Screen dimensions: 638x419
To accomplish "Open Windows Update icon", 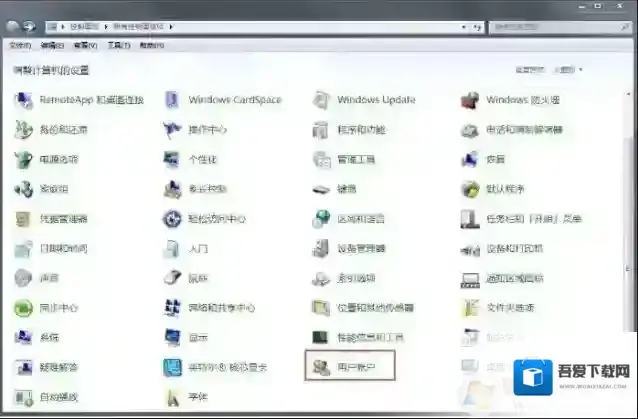I will tap(321, 100).
